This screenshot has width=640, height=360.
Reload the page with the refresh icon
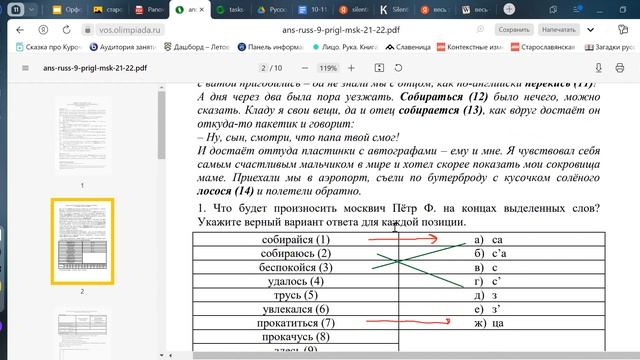point(67,30)
